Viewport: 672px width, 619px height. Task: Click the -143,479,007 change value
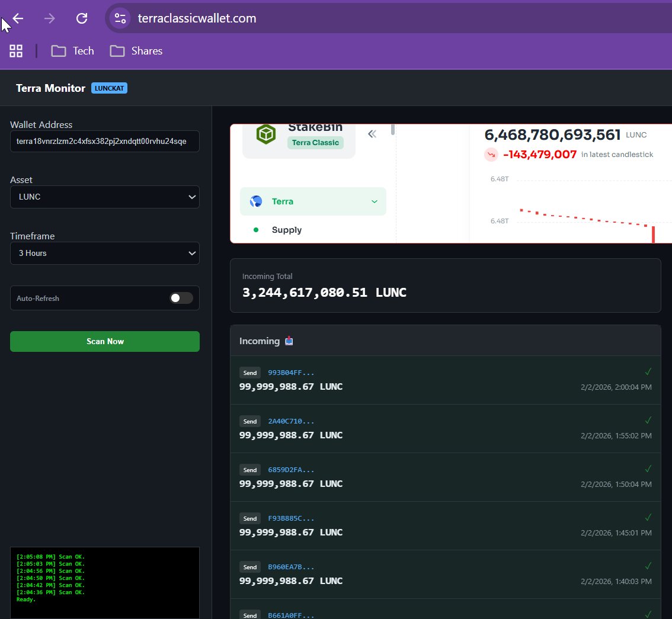coord(540,155)
